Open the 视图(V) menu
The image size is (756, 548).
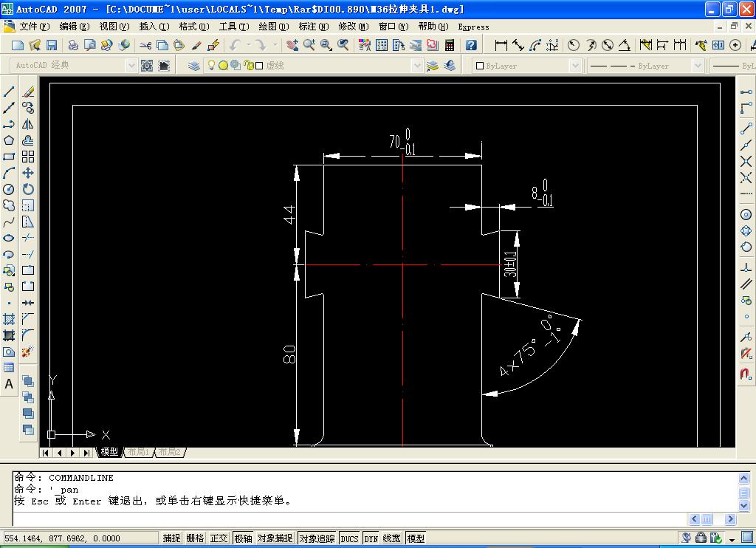pos(114,27)
